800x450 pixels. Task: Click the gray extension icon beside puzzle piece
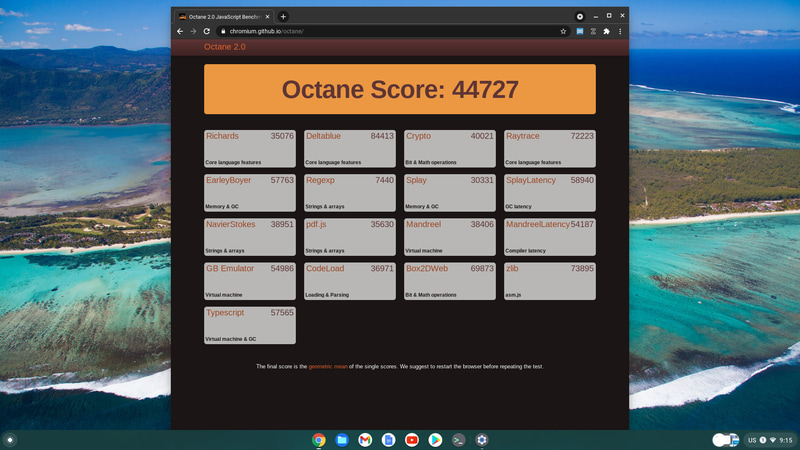point(593,31)
